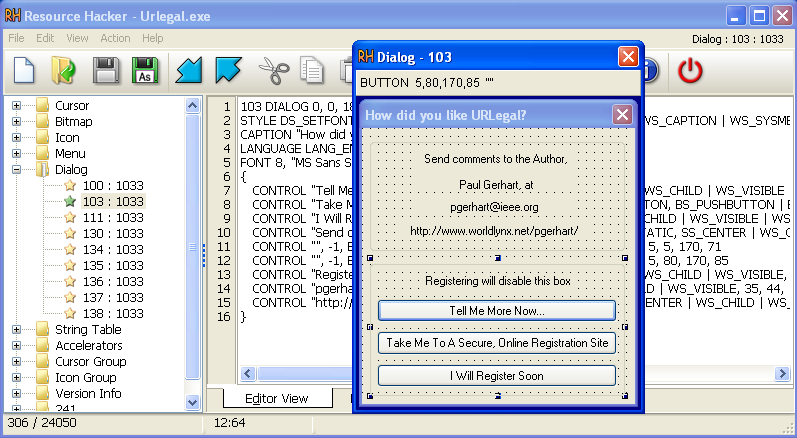Click the Resource Hacker title bar logo
This screenshot has width=797, height=438.
(x=13, y=16)
